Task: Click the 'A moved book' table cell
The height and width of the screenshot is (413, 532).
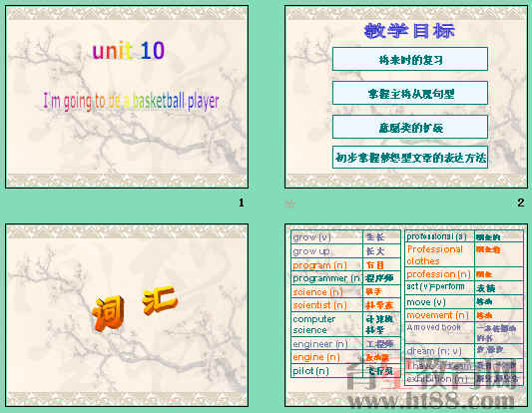Action: tap(439, 332)
